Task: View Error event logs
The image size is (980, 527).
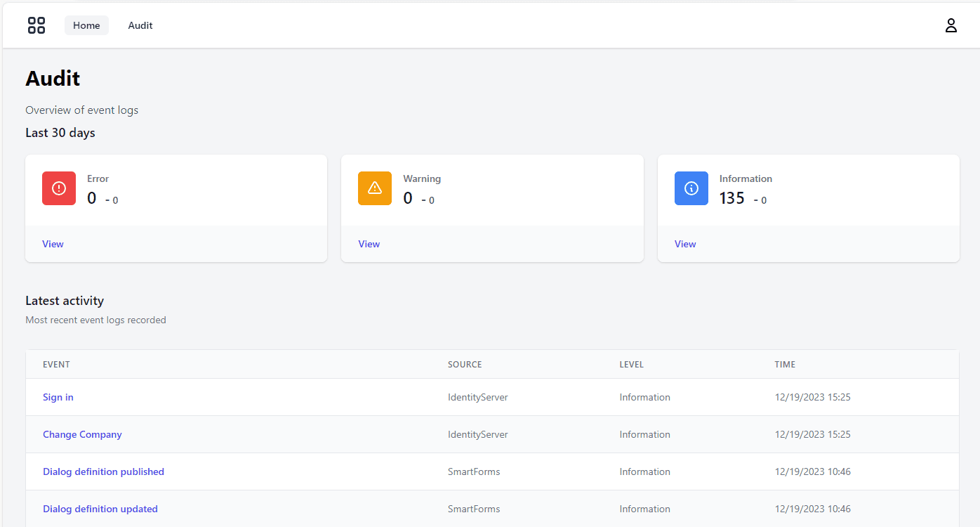Action: point(53,244)
